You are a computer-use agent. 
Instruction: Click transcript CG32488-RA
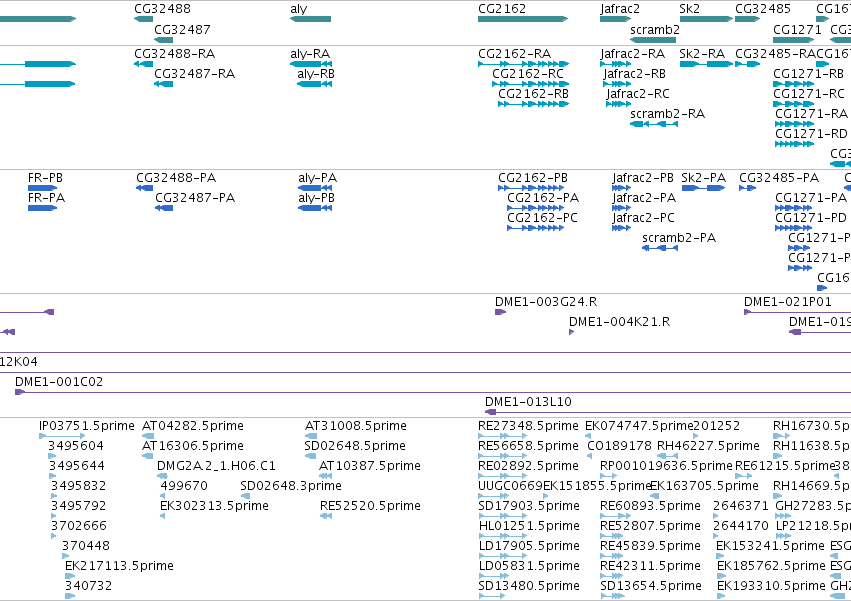[143, 64]
